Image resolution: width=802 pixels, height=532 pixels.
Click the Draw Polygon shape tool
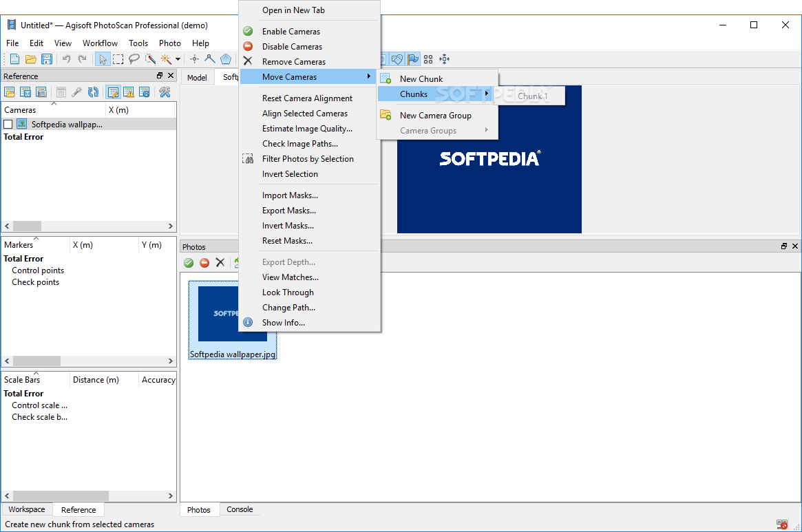[x=226, y=59]
